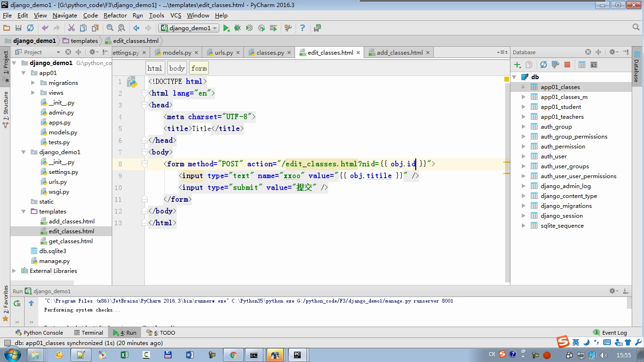Collapse the app01 folder in project tree
This screenshot has width=644, height=362.
click(24, 73)
